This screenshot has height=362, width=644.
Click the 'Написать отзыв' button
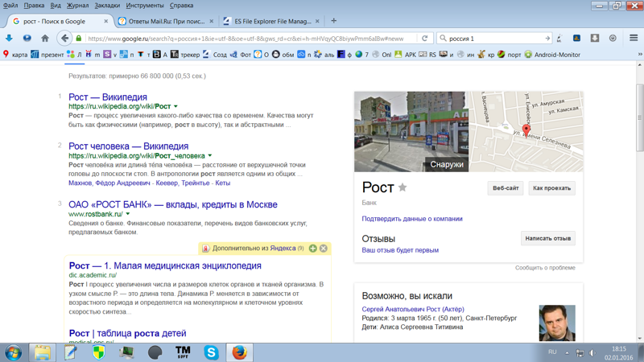tap(548, 238)
